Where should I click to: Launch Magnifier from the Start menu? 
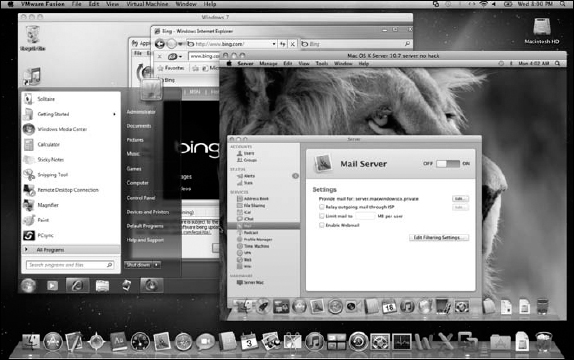tap(71, 205)
